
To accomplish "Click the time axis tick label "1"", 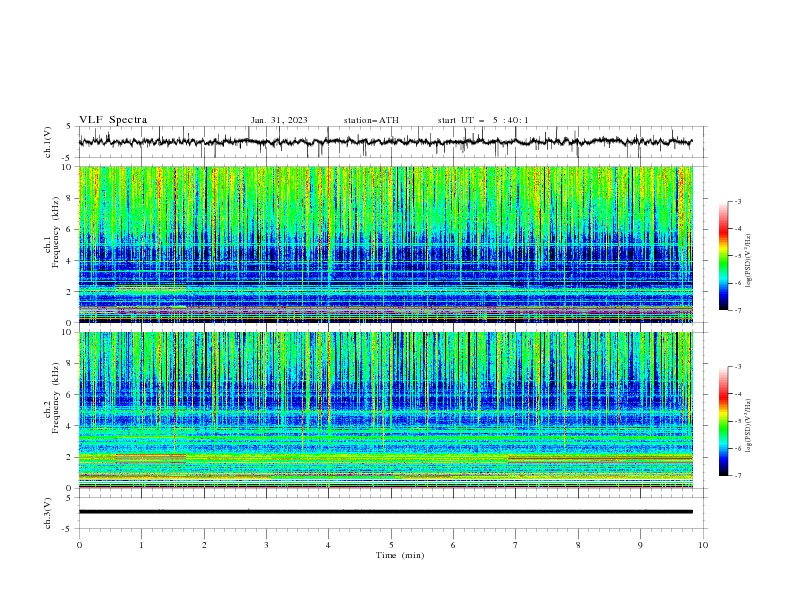I will [x=141, y=545].
